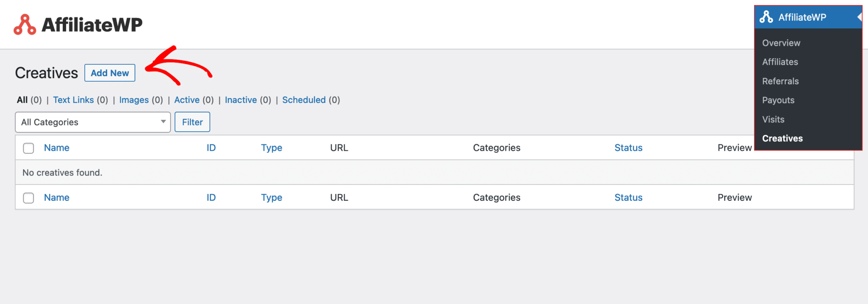Sort creatives by the ID column
This screenshot has height=304, width=868.
tap(211, 148)
